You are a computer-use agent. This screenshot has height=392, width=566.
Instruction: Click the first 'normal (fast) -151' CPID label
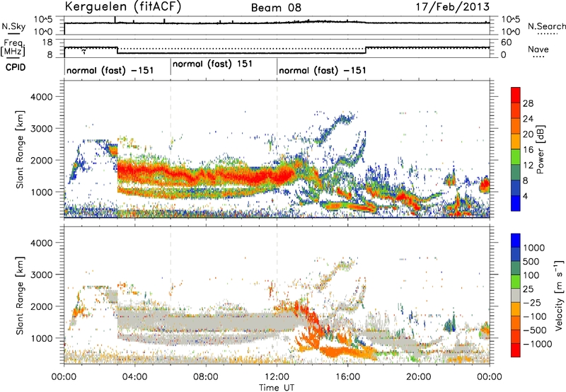(x=110, y=70)
